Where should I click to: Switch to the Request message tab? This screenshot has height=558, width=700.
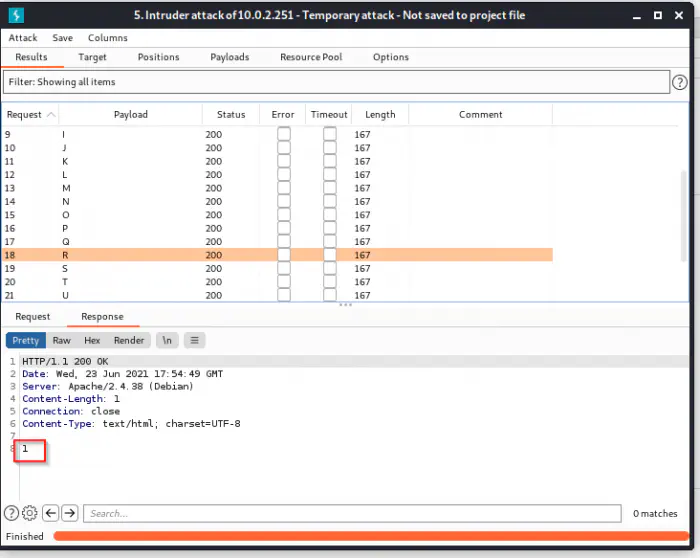click(x=32, y=317)
